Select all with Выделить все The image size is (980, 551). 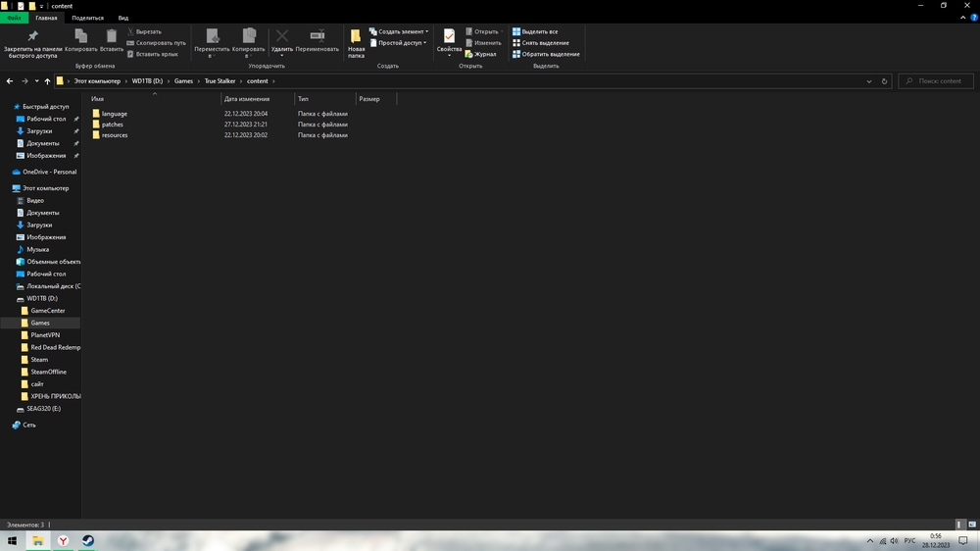pos(536,31)
